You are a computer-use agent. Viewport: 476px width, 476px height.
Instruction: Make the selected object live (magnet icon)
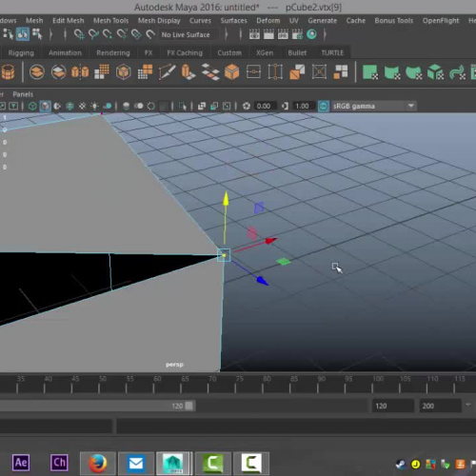(150, 34)
